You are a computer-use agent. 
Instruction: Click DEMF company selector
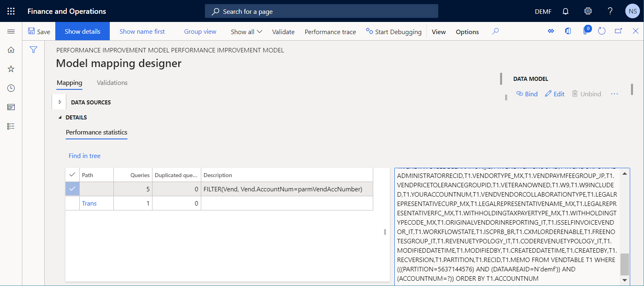click(x=543, y=11)
